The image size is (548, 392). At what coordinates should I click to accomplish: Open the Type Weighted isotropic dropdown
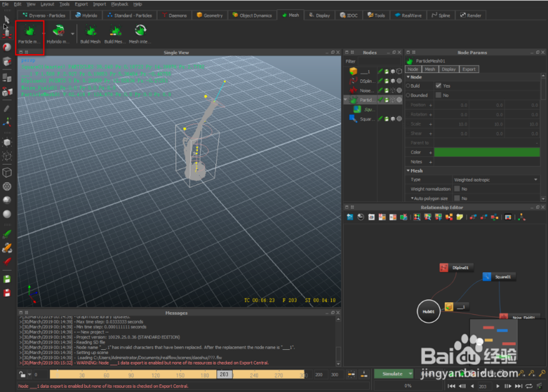495,180
